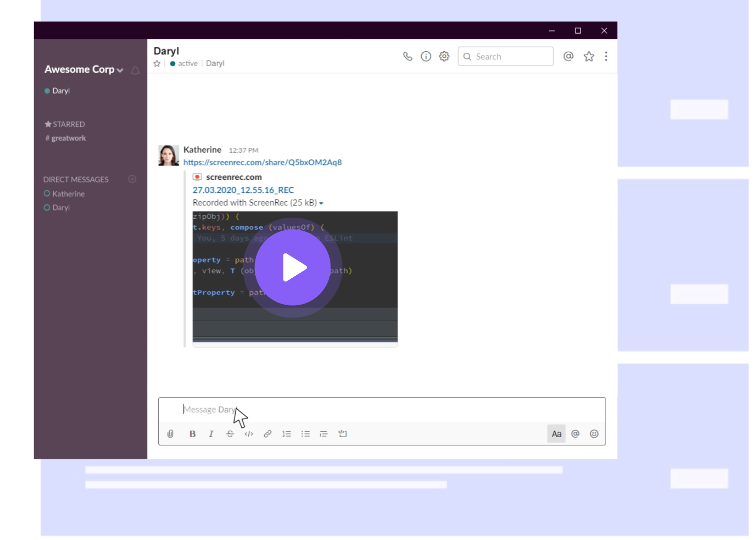
Task: Toggle strikethrough formatting in composer
Action: tap(230, 434)
